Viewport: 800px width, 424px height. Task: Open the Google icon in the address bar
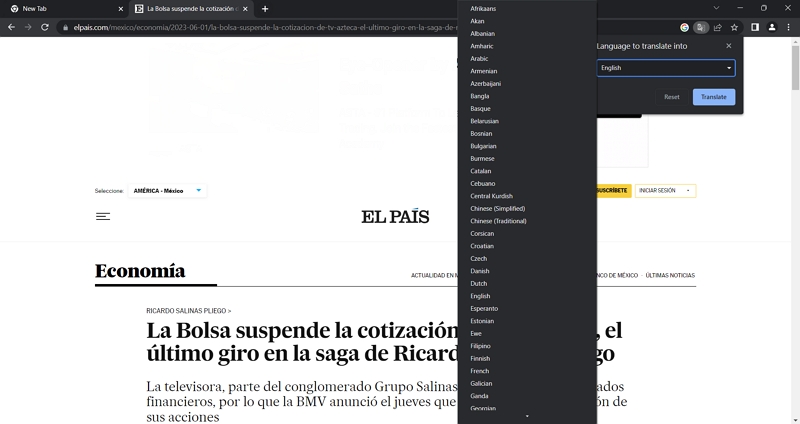[685, 28]
